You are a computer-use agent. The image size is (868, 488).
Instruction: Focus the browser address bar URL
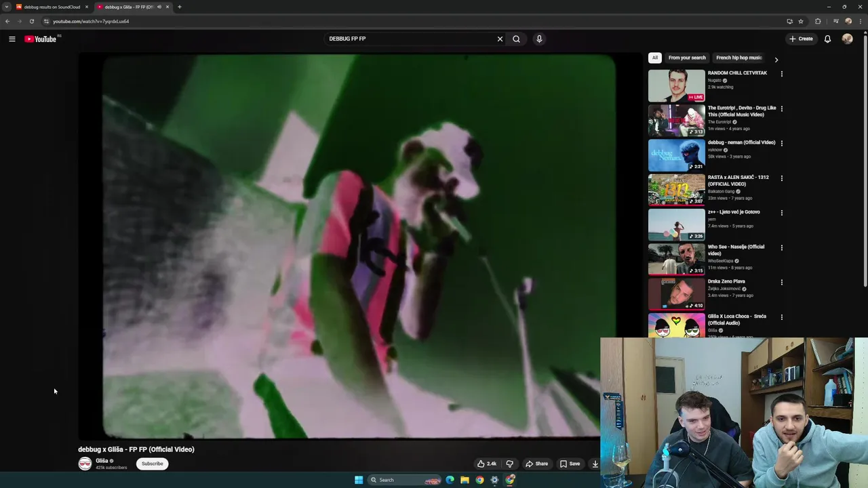[x=91, y=21]
